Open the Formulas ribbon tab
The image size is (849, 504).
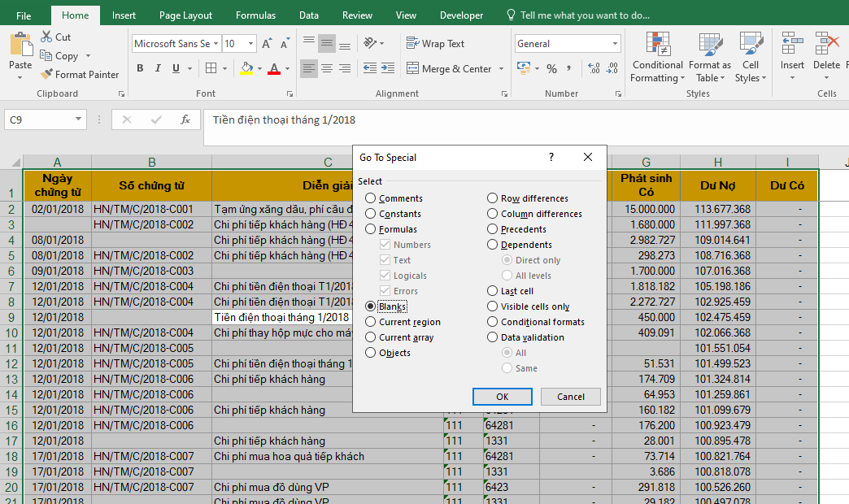pos(255,15)
